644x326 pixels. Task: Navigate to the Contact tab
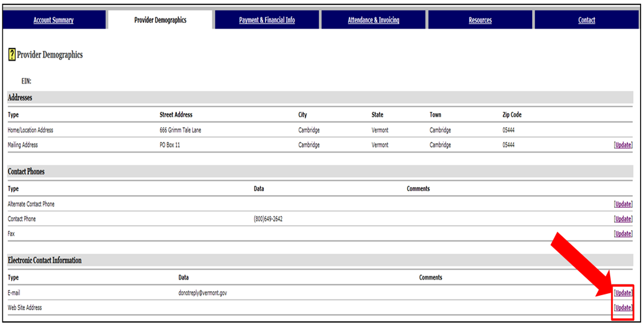tap(586, 20)
